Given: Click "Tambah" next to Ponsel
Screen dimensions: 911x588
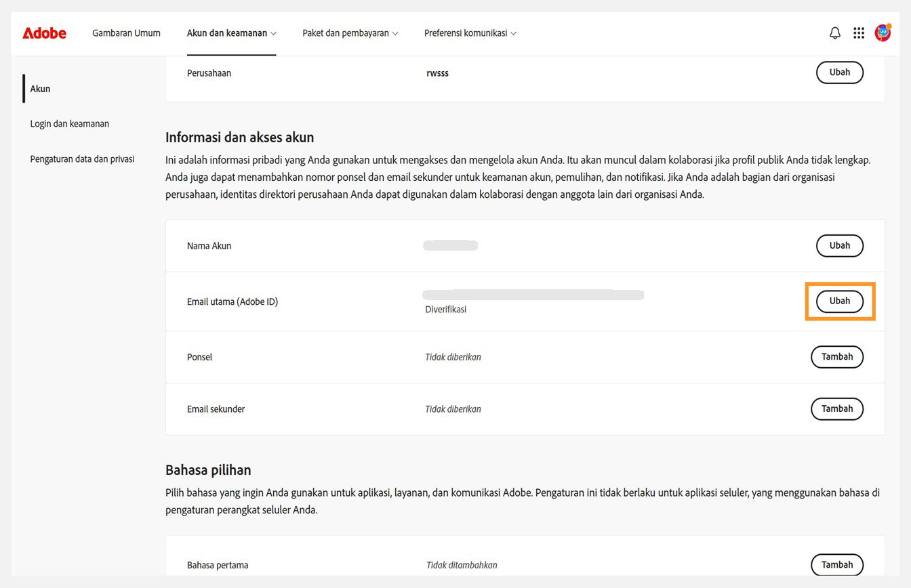Looking at the screenshot, I should click(x=837, y=356).
